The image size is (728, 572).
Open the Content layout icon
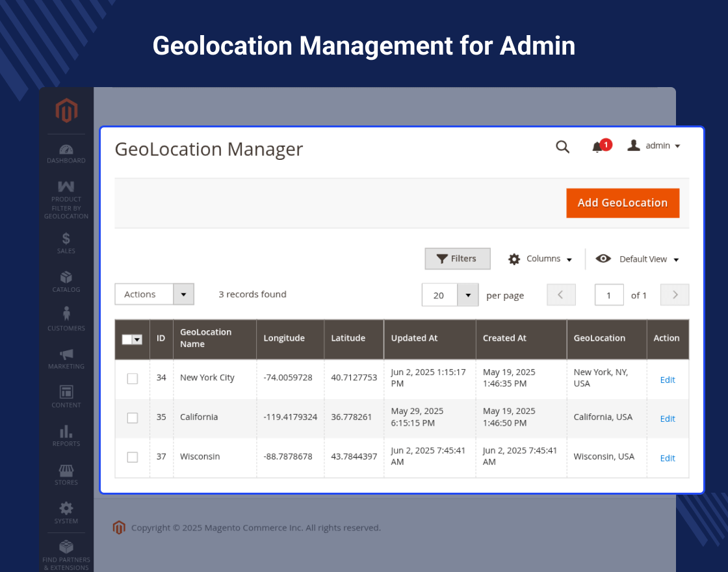(x=66, y=392)
